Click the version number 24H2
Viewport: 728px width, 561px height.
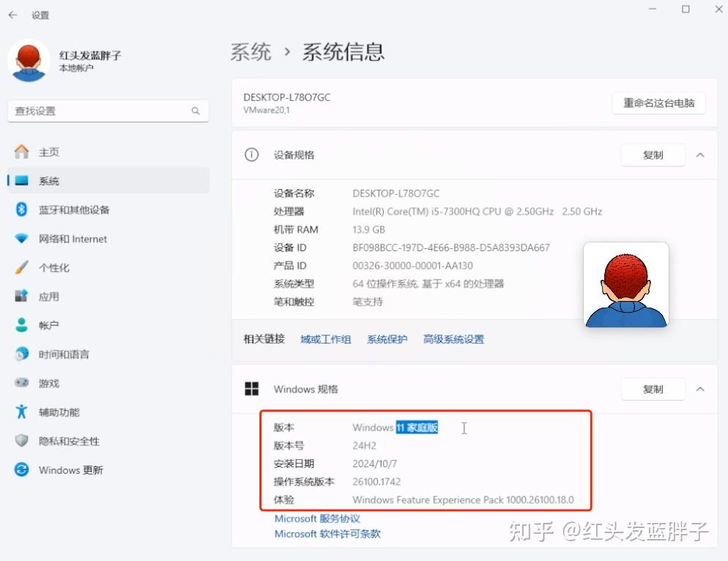pyautogui.click(x=364, y=445)
